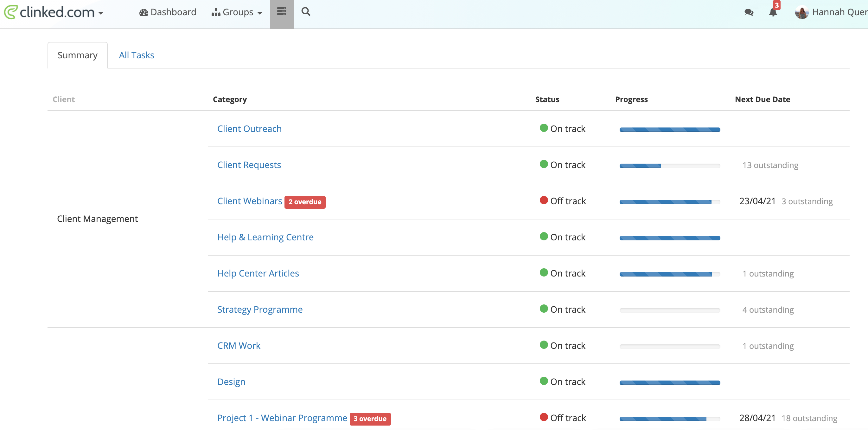This screenshot has width=868, height=430.
Task: Click green status dot for Help Center Articles
Action: coord(544,272)
